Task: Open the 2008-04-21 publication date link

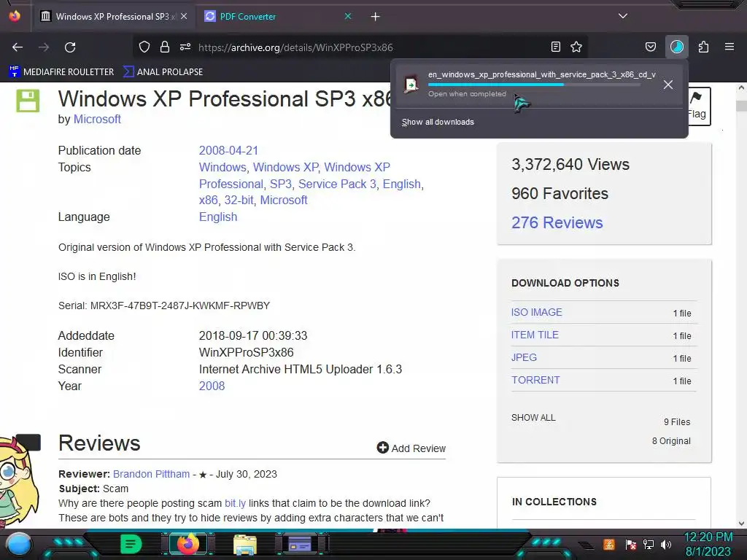Action: coord(228,150)
